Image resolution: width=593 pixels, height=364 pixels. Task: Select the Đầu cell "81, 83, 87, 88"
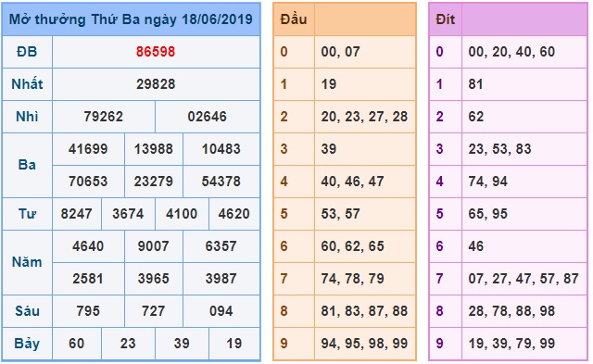click(364, 311)
